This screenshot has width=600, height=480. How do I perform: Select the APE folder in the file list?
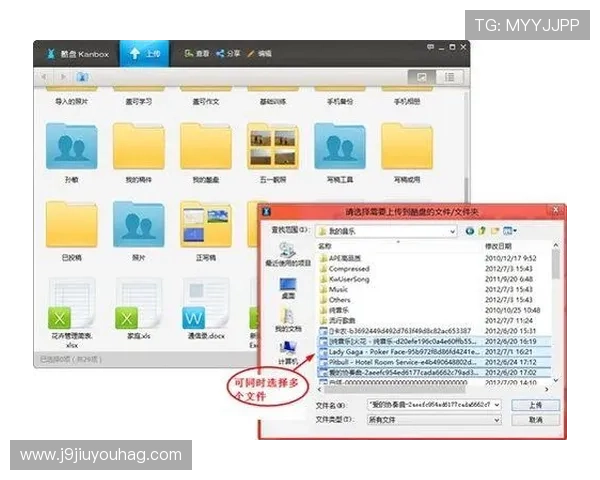340,258
